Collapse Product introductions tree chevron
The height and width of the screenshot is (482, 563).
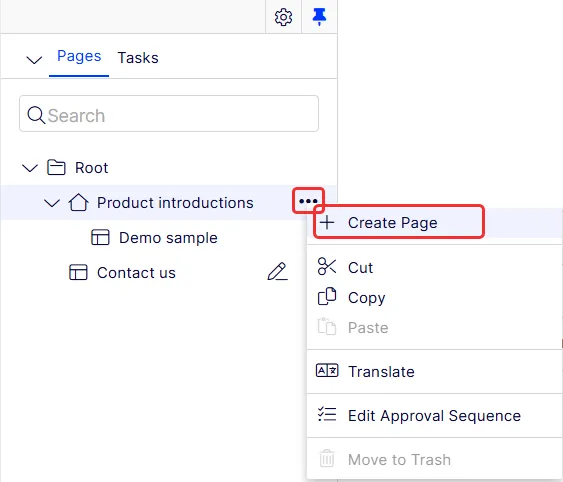click(x=52, y=203)
